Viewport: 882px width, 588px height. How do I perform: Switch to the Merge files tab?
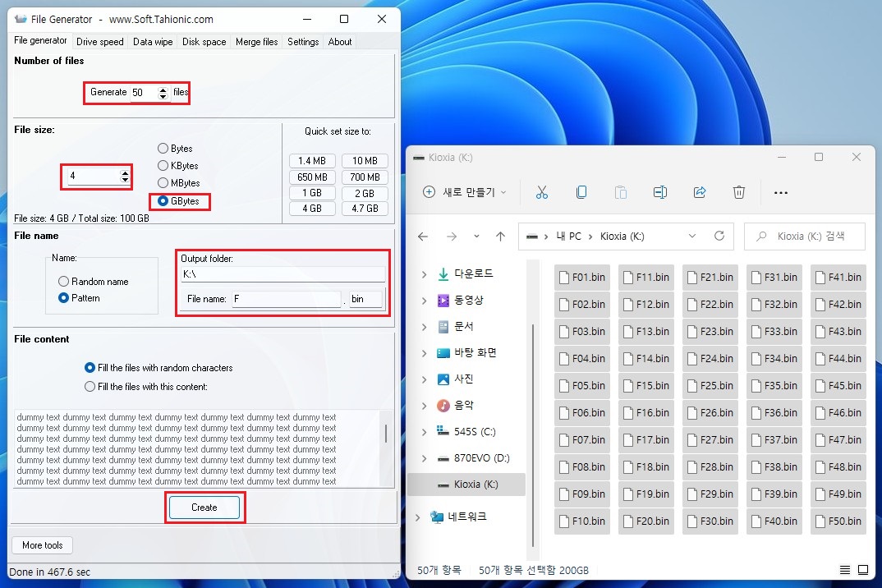pos(256,42)
